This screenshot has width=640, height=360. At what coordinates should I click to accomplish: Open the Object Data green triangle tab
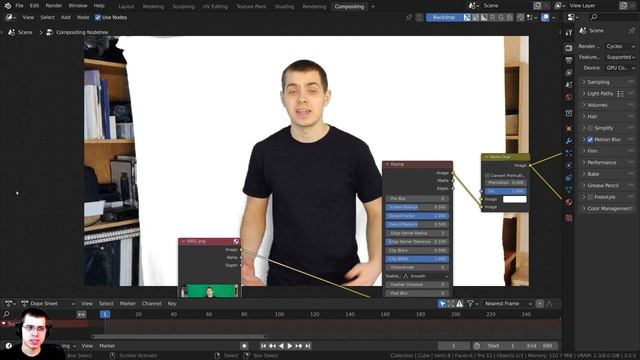click(569, 190)
